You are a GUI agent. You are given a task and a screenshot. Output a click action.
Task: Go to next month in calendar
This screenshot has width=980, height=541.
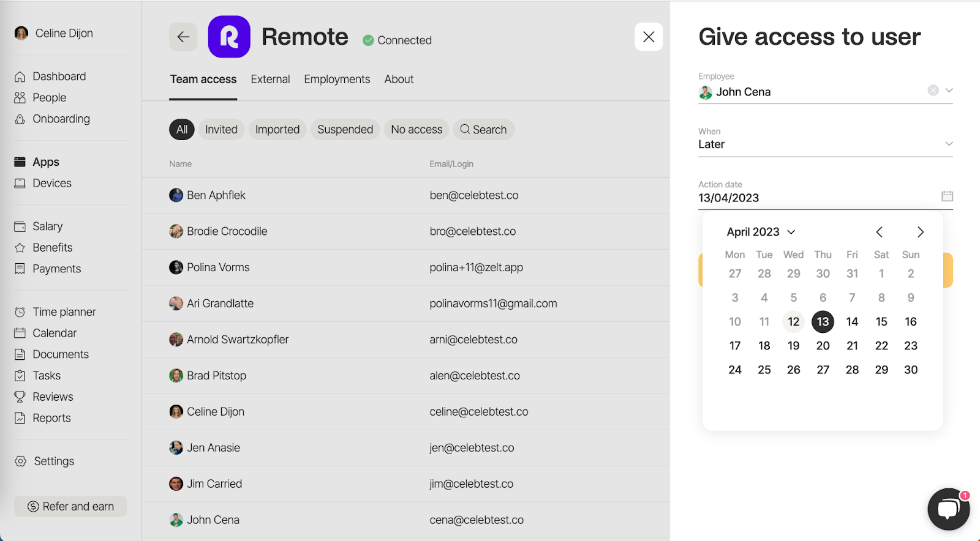click(920, 232)
